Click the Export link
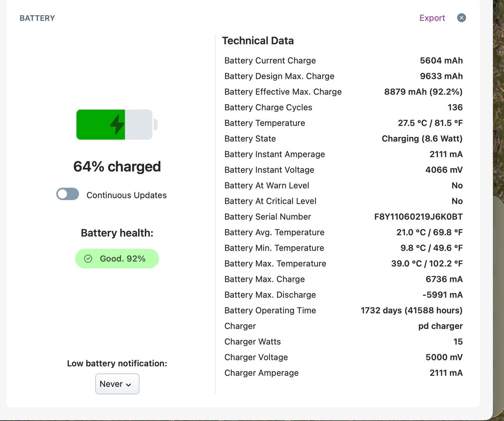Image resolution: width=504 pixels, height=421 pixels. pyautogui.click(x=432, y=18)
